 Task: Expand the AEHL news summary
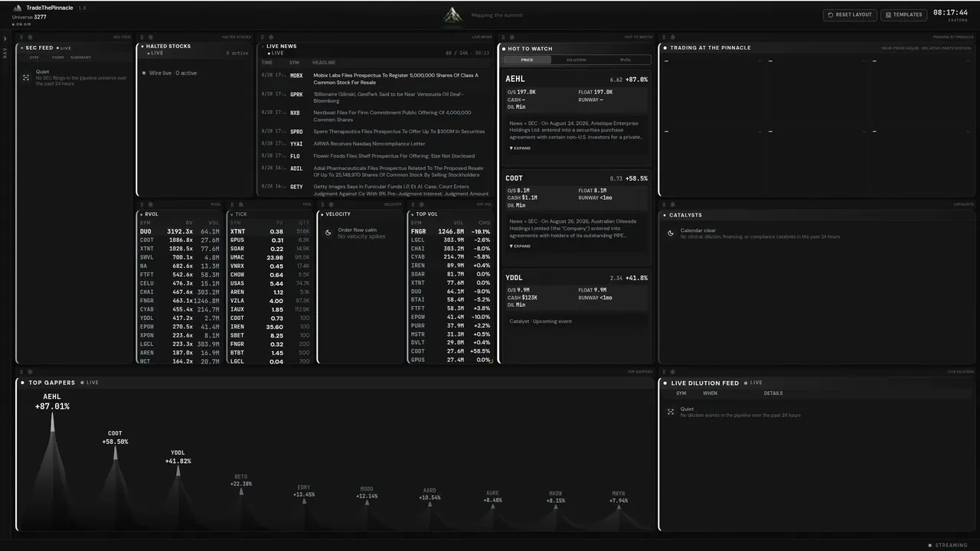click(x=520, y=148)
